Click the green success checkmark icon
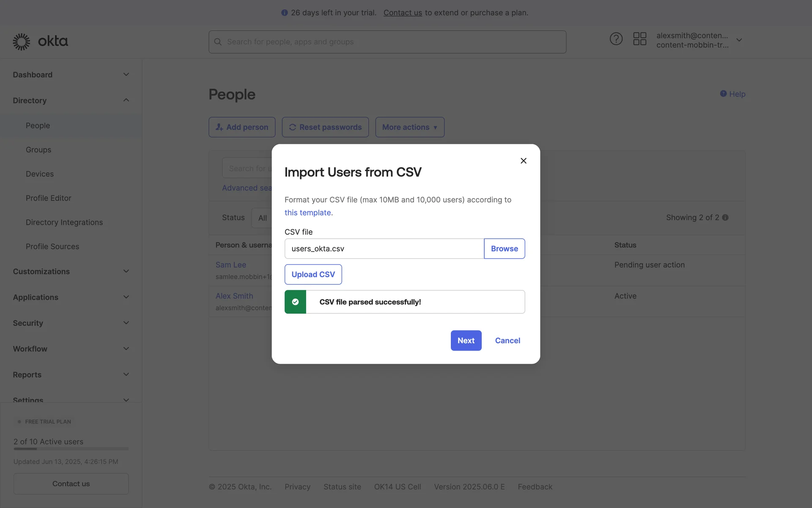 point(295,302)
